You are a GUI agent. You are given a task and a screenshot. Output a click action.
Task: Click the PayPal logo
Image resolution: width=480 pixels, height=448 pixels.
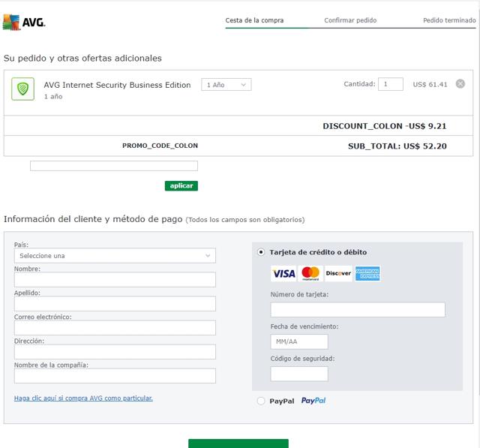click(313, 401)
